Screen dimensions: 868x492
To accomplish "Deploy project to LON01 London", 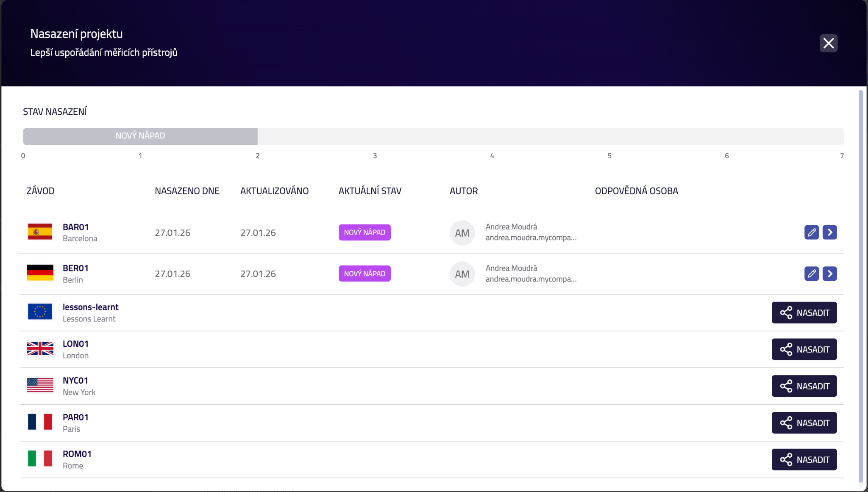I will [804, 349].
